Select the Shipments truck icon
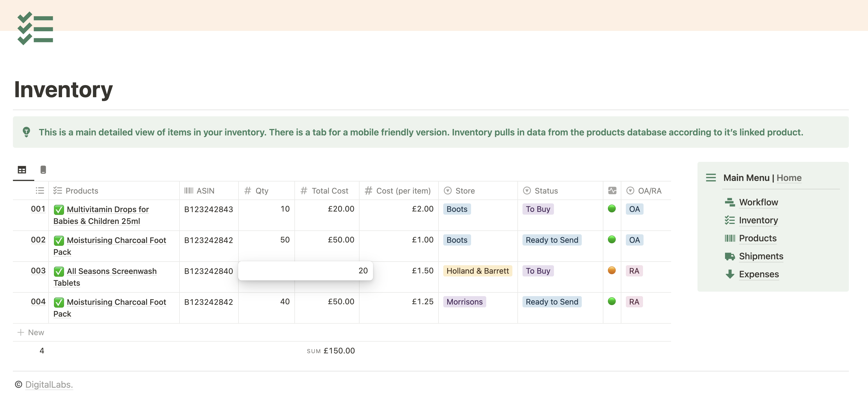This screenshot has width=868, height=413. click(730, 256)
